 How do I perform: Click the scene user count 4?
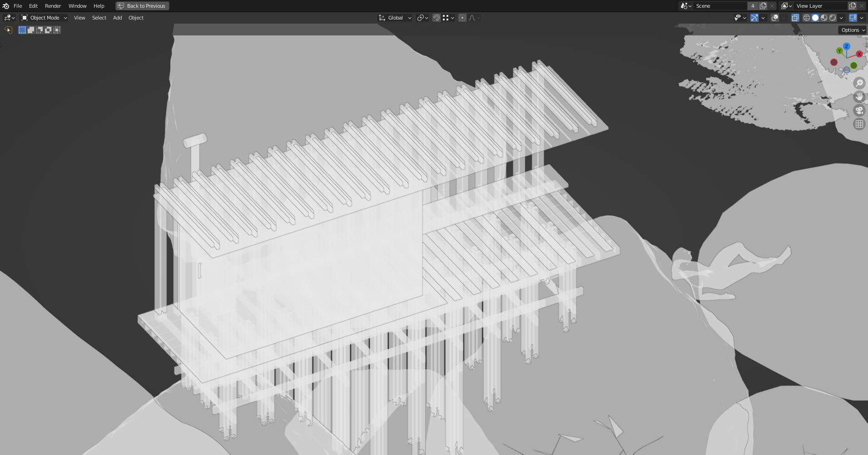(753, 6)
